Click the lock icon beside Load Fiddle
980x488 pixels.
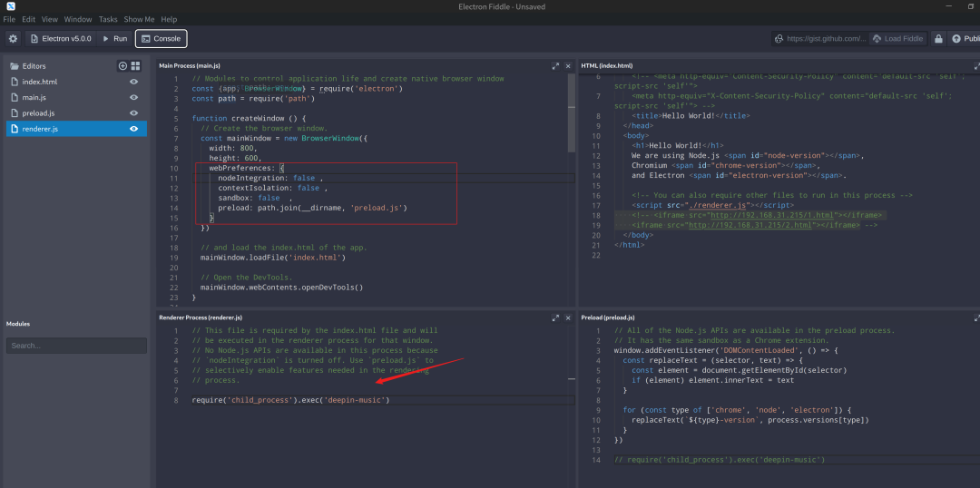[x=938, y=39]
